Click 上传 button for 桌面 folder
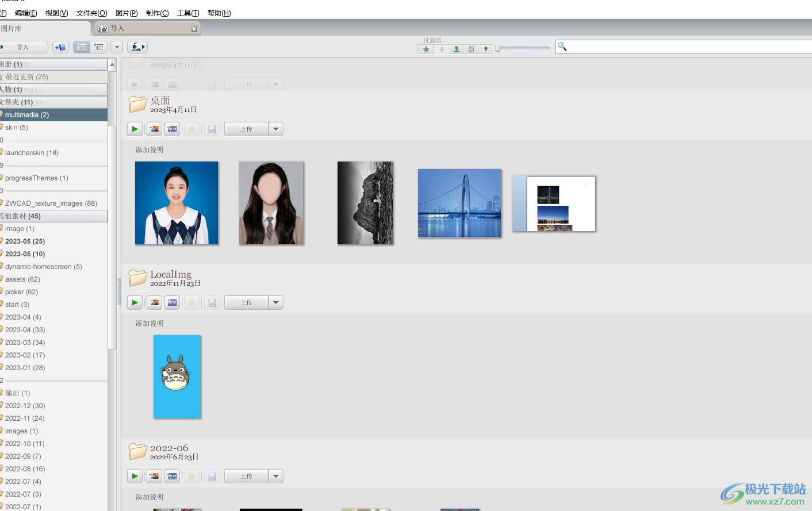The image size is (812, 511). [x=246, y=129]
